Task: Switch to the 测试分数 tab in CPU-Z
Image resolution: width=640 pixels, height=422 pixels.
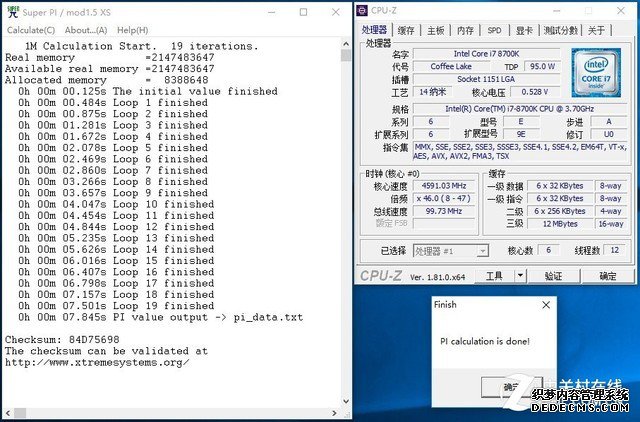Action: 561,30
